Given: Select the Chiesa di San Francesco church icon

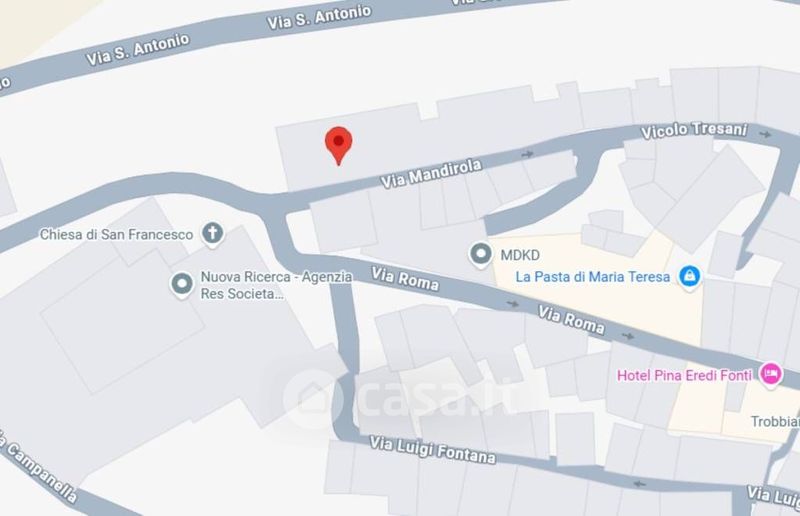Looking at the screenshot, I should (212, 234).
